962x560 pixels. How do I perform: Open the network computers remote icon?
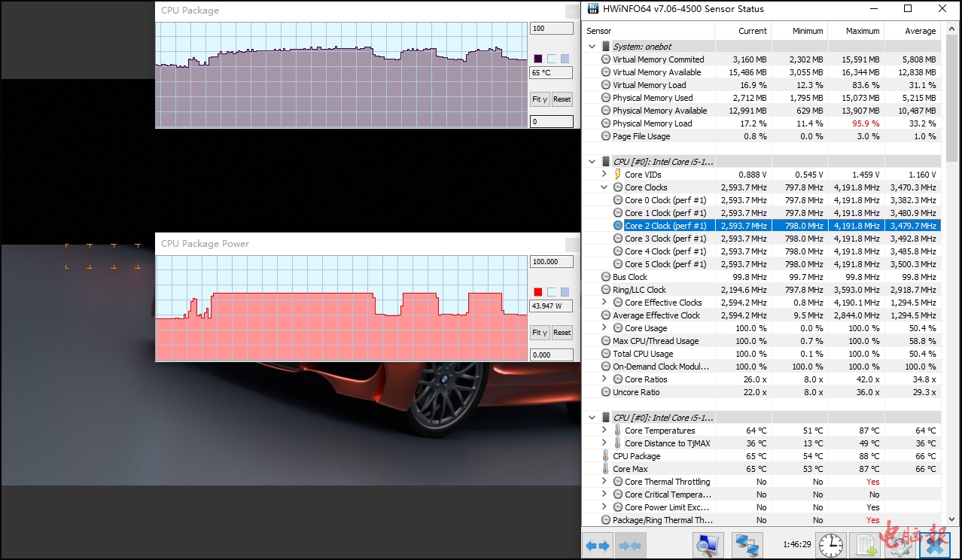tap(747, 545)
